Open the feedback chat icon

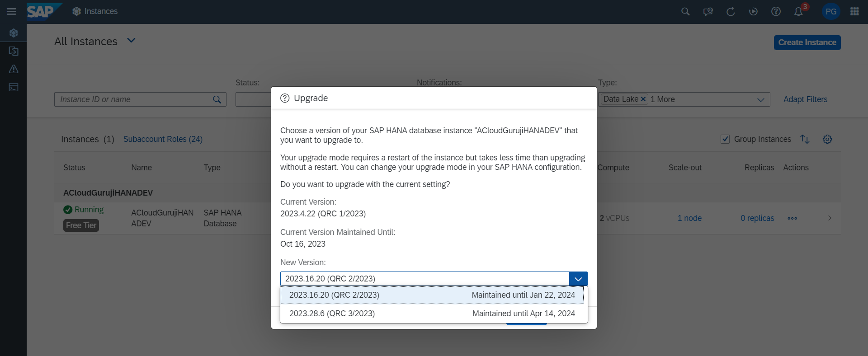point(708,11)
